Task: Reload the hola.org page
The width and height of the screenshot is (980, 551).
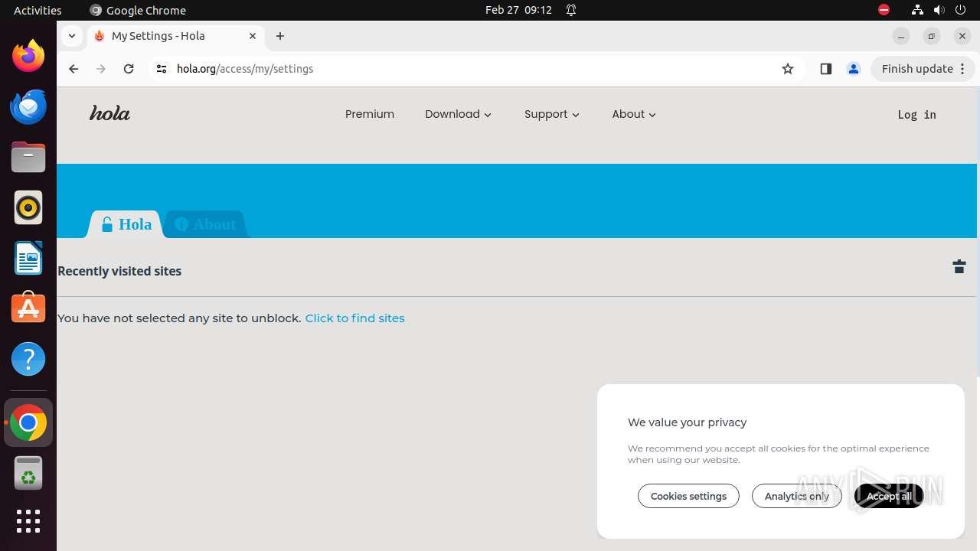Action: pos(129,69)
